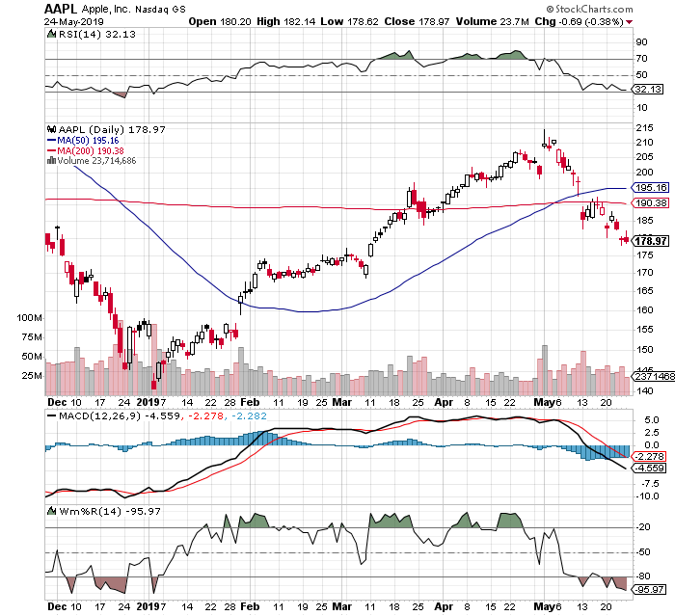Click the 32.13 RSI axis value tag
The width and height of the screenshot is (675, 616).
tap(648, 89)
